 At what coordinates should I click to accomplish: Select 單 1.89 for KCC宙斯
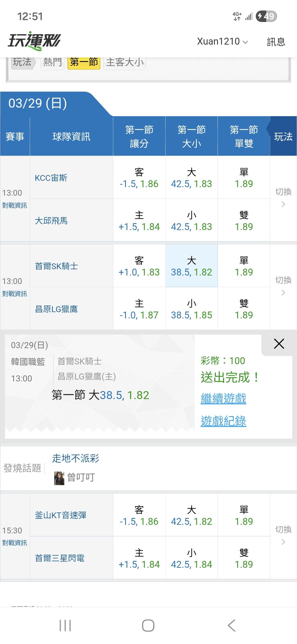pyautogui.click(x=244, y=178)
